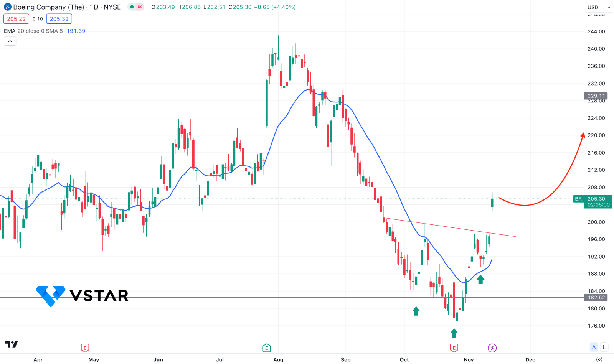Open the late-July green earnings E marker
Screen dimensions: 614x364
(x=267, y=348)
